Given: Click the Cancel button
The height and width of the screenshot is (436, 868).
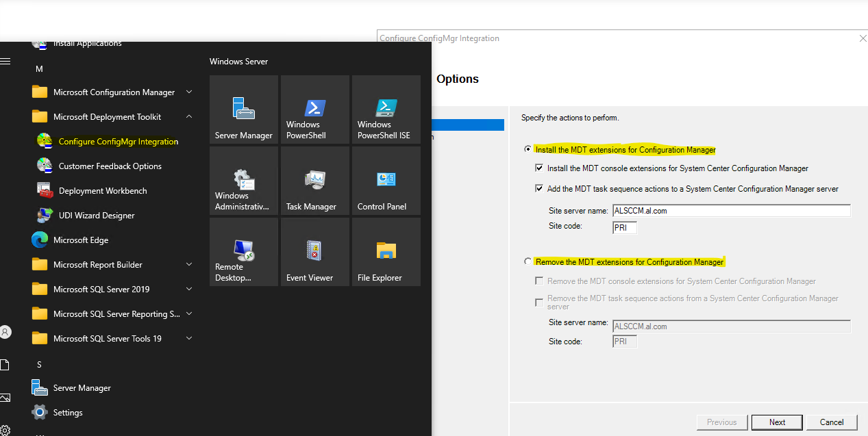Looking at the screenshot, I should (832, 422).
